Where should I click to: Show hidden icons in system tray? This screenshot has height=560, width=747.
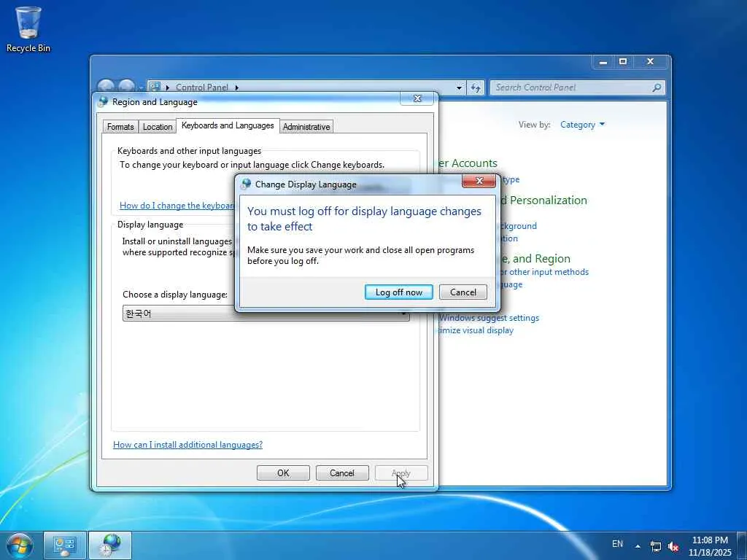pos(638,546)
